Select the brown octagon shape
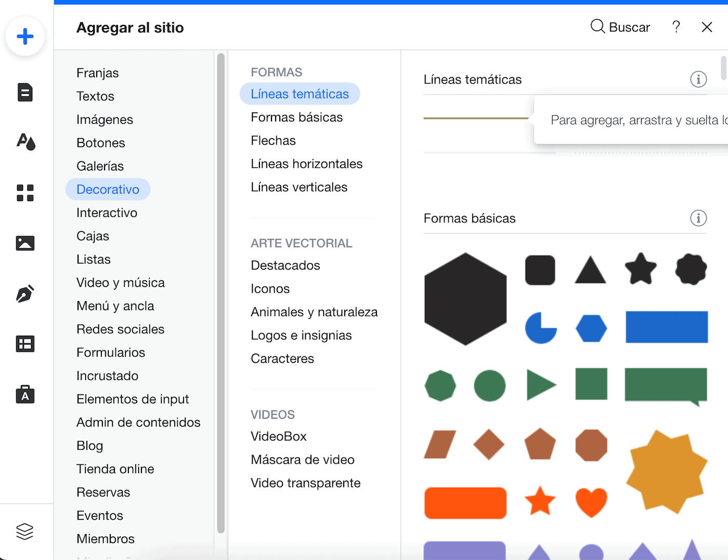Screen dimensions: 728x560 [591, 445]
